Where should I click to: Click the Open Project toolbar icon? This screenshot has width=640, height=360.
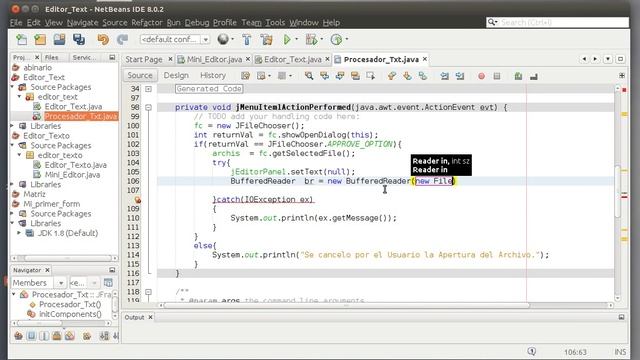59,40
